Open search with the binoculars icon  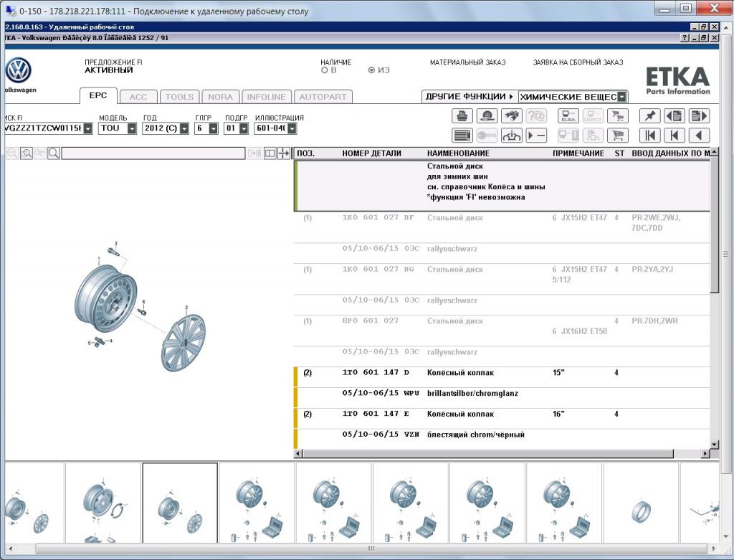click(x=512, y=115)
